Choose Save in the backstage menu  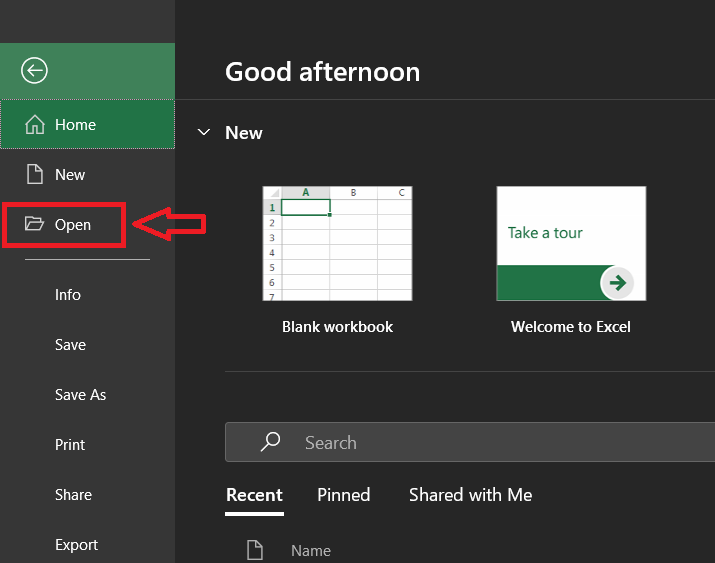click(x=70, y=345)
